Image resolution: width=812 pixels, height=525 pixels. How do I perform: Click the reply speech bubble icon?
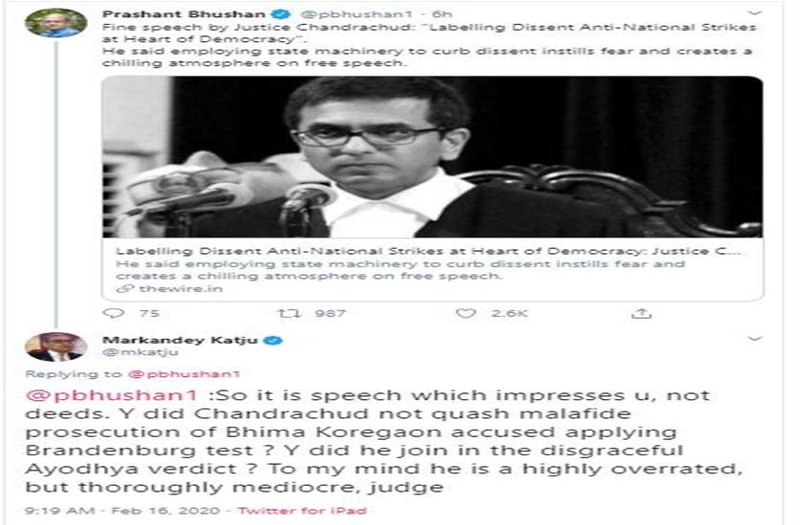[114, 313]
